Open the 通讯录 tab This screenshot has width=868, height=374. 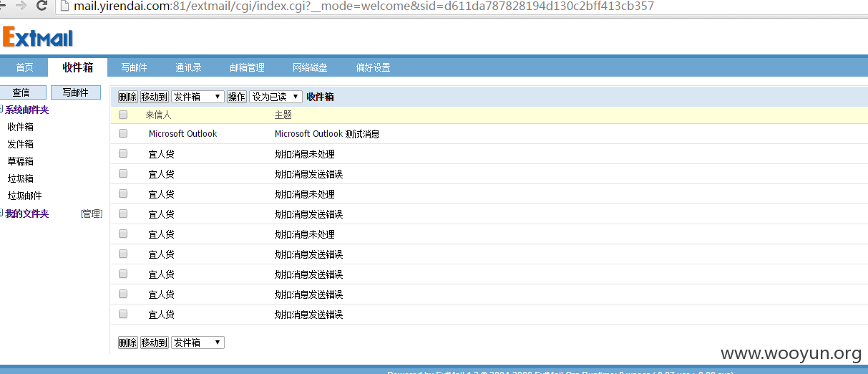click(188, 67)
